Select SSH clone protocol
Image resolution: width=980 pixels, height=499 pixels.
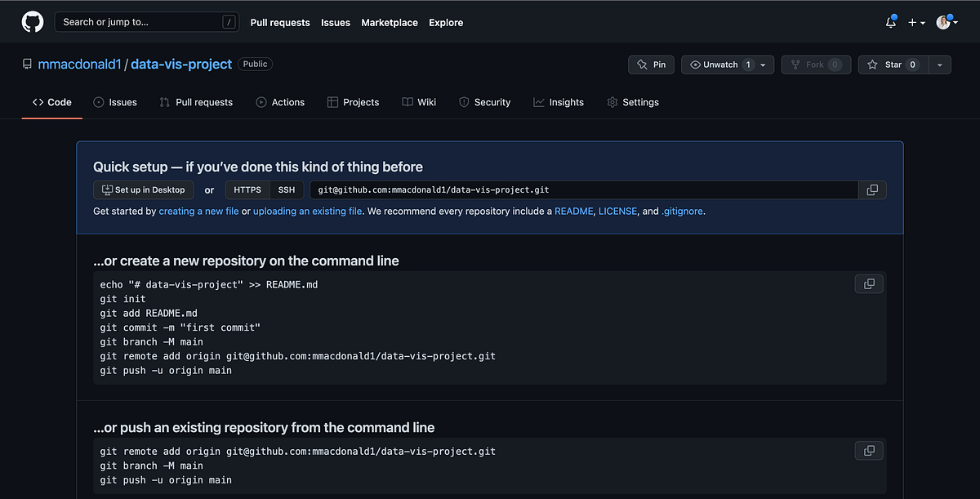pyautogui.click(x=287, y=190)
